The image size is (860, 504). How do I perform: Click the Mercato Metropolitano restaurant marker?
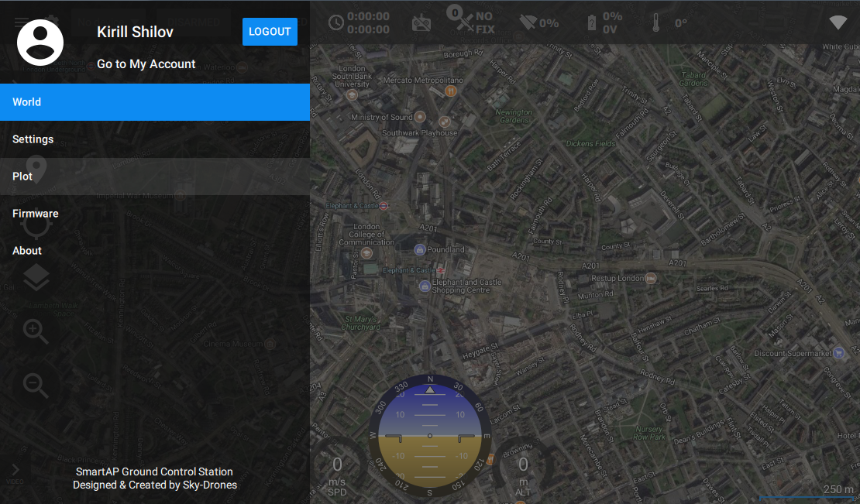point(451,91)
